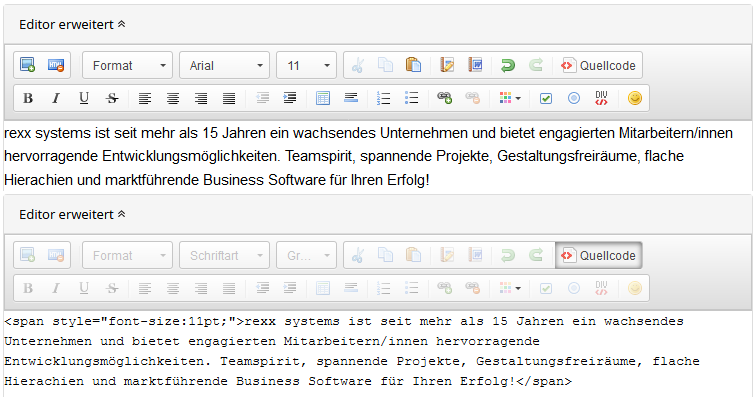755x397 pixels.
Task: Insert a table in the active editor
Action: [323, 98]
